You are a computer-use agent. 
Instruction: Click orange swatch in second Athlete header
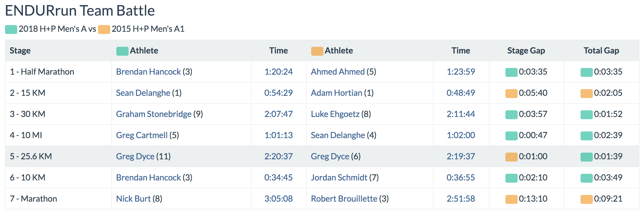point(317,51)
